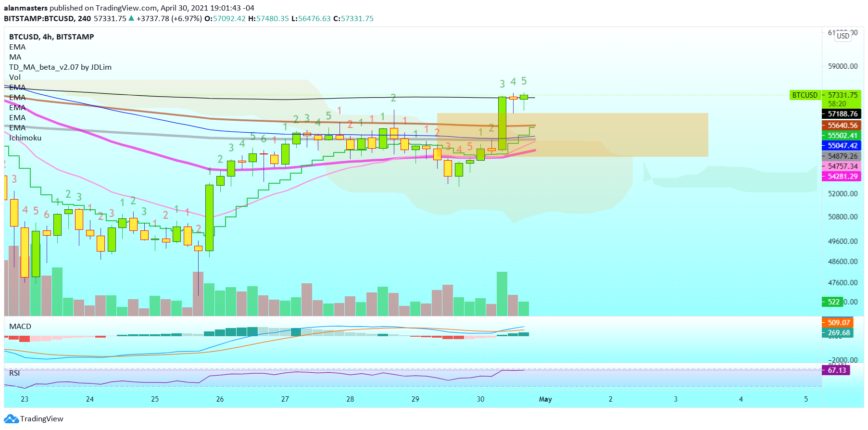The image size is (868, 430).
Task: Select the orange MACD value label 509.07
Action: click(838, 322)
